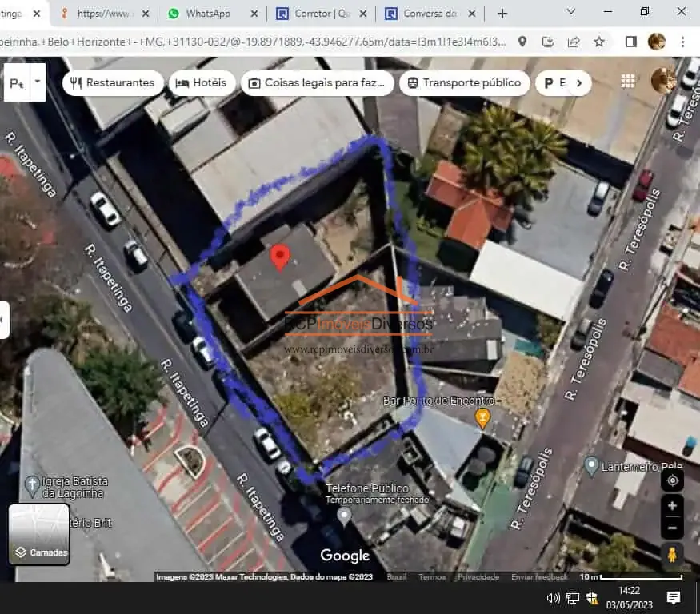Open the tab search dropdown chevron

pyautogui.click(x=570, y=12)
